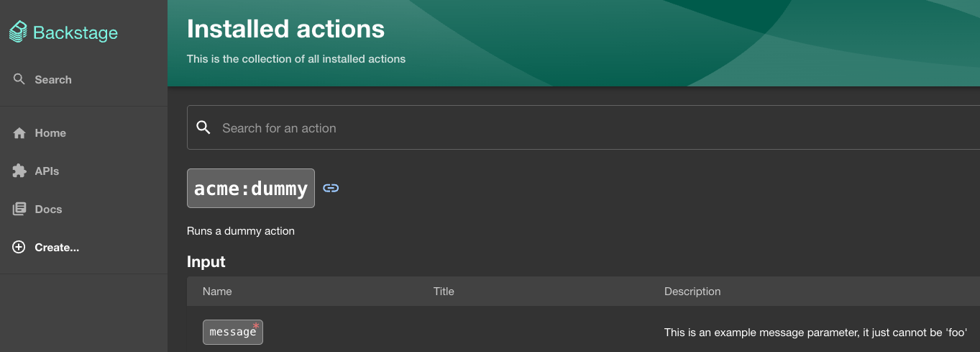Click the sidebar Search magnifier icon
The height and width of the screenshot is (352, 980).
coord(19,79)
